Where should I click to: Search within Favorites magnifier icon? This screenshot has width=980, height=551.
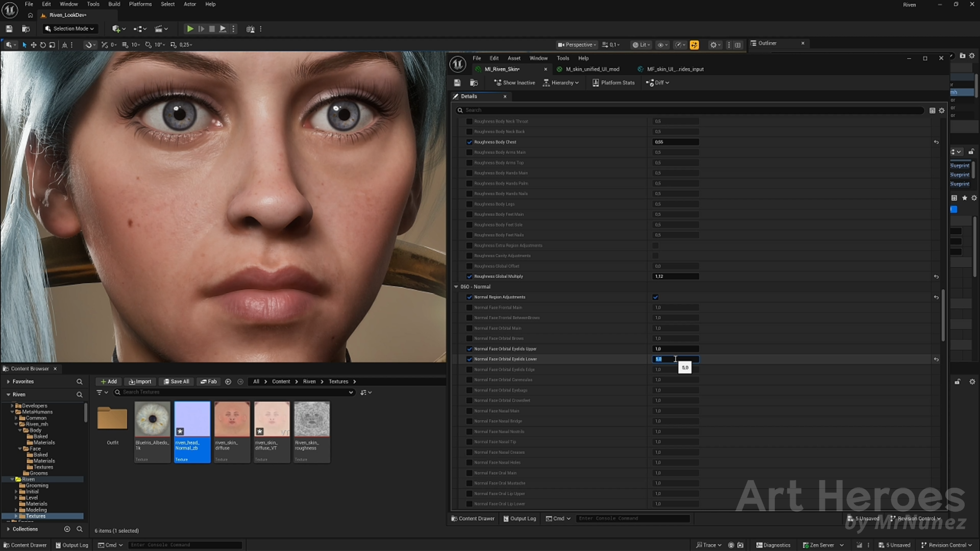point(79,382)
